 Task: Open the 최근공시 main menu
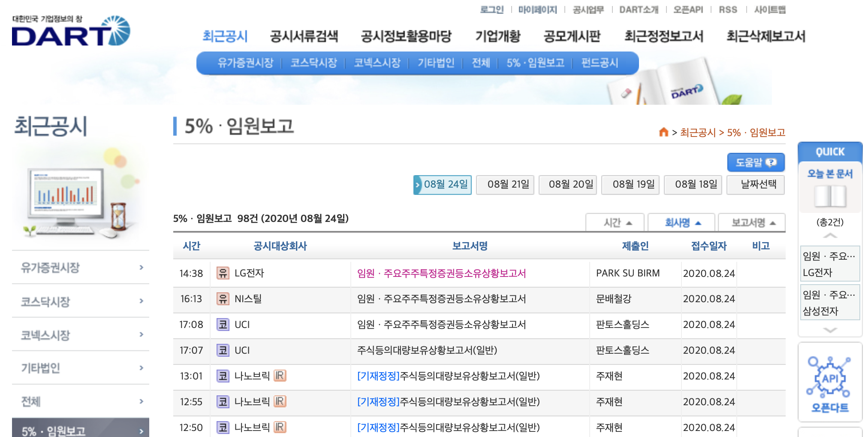pos(225,36)
